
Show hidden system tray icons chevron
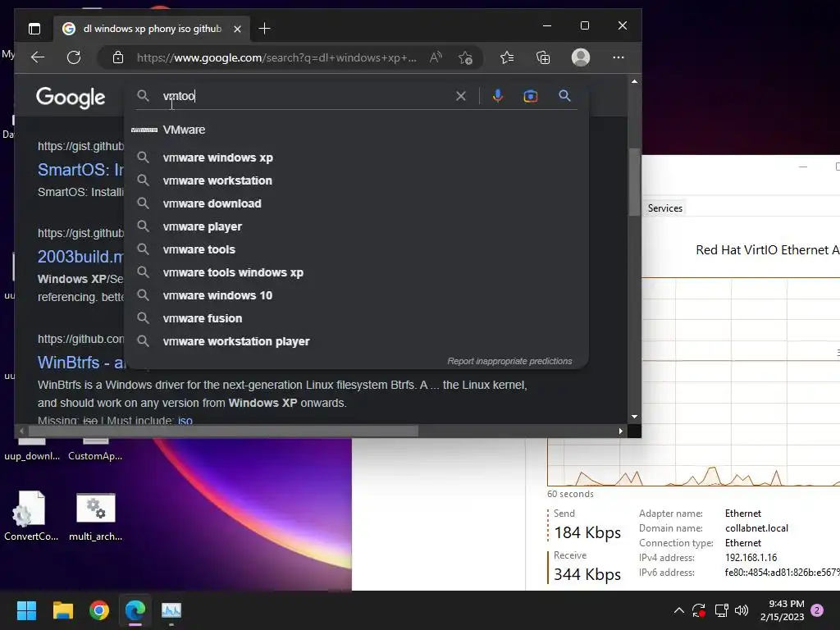pos(678,610)
